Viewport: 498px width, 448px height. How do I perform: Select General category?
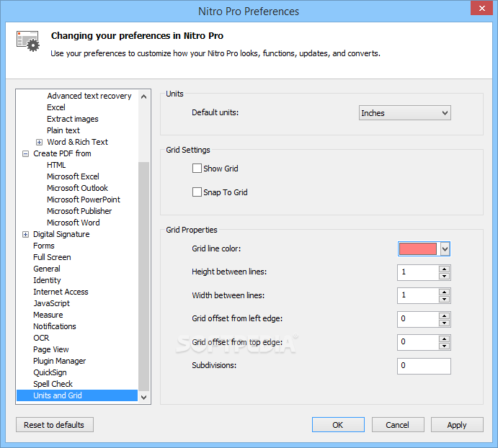coord(47,269)
